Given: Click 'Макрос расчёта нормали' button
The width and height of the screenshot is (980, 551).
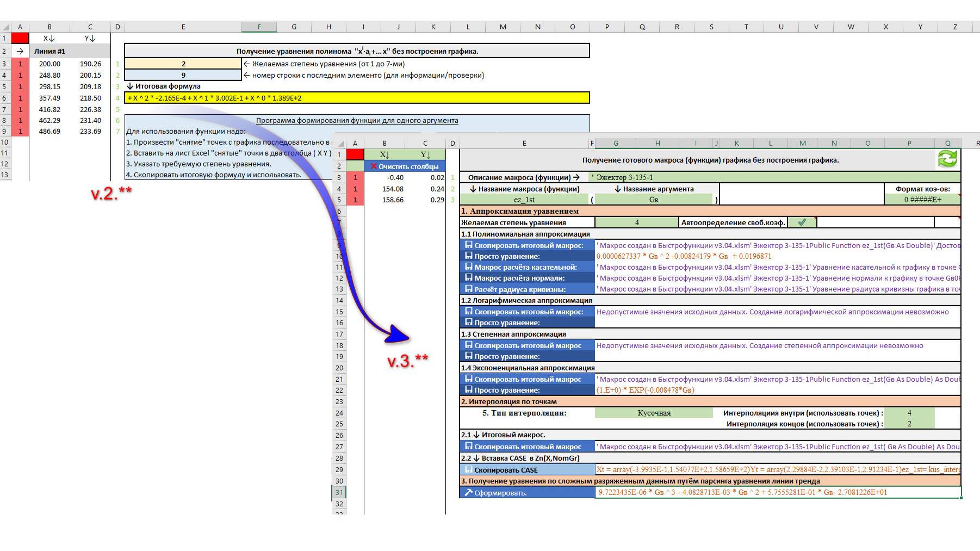Looking at the screenshot, I should click(528, 278).
